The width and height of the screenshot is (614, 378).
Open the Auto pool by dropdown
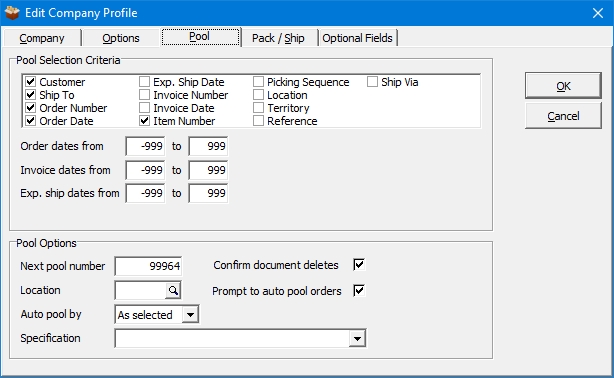(x=190, y=315)
